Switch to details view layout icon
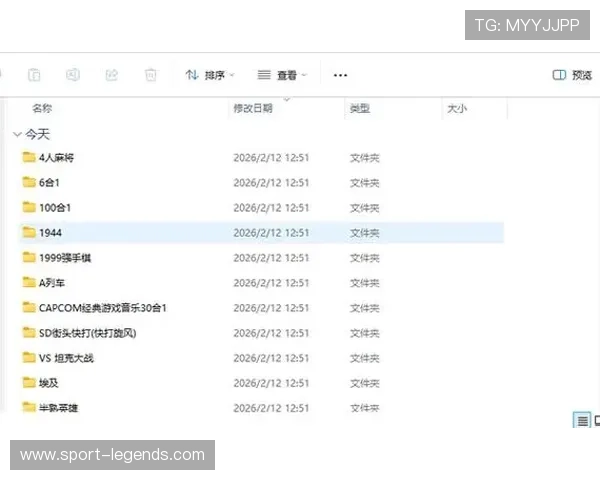 (x=582, y=420)
